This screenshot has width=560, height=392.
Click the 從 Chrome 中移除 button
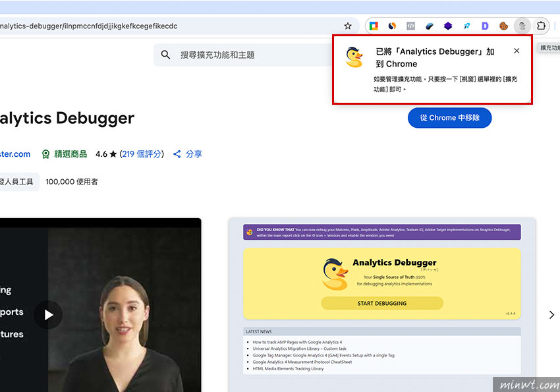[449, 118]
